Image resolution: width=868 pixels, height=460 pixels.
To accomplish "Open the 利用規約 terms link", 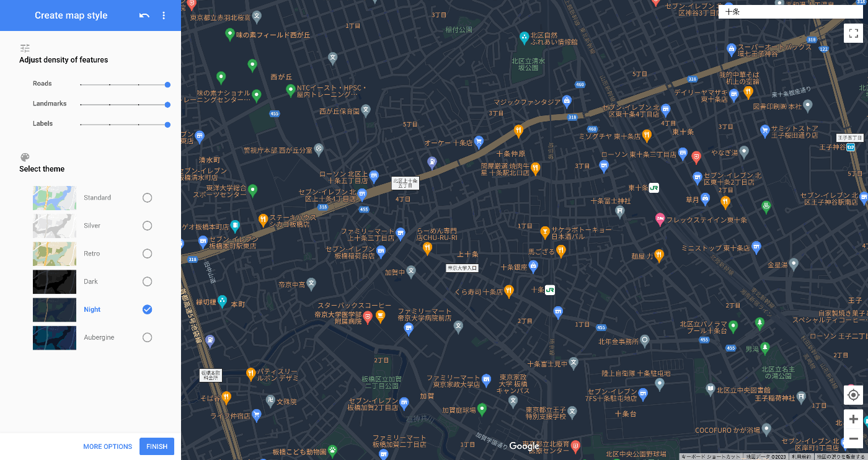I will click(x=801, y=456).
